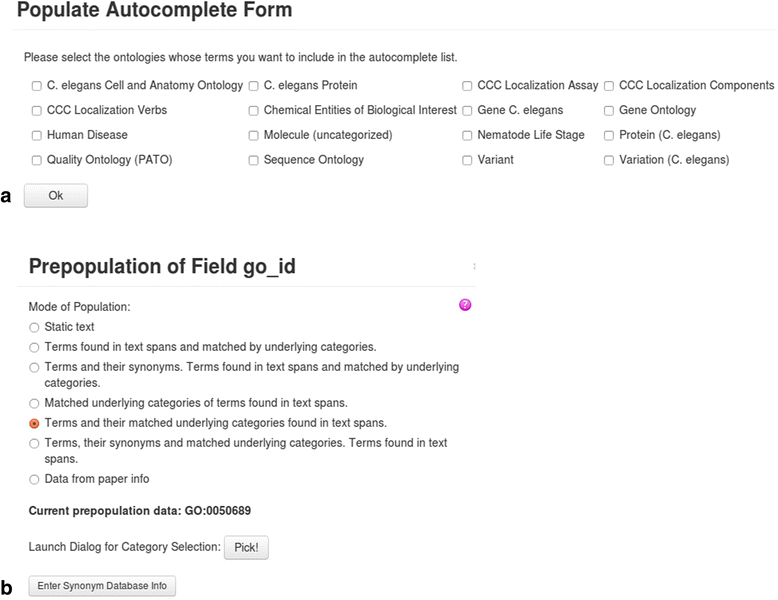
Task: Click the Pick! category selection button
Action: point(246,547)
